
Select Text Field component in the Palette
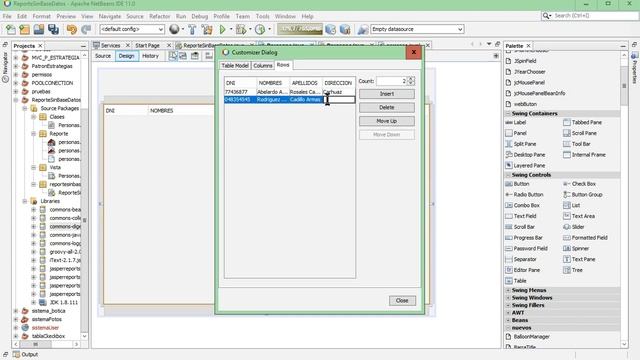coord(521,216)
